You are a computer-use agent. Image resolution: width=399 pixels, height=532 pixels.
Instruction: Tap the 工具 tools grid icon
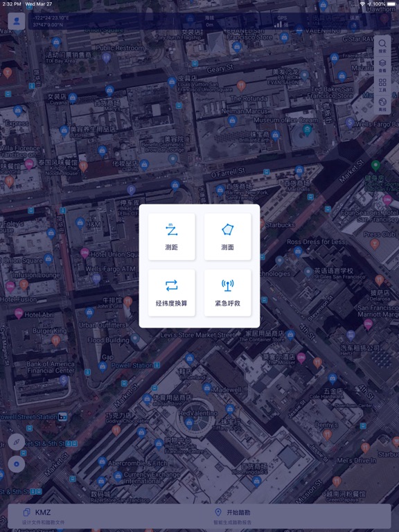click(382, 85)
